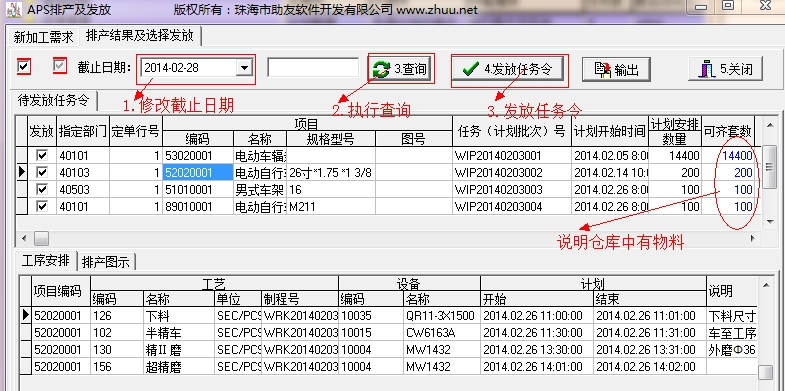Screen dimensions: 785x391
Task: Click the process grid vertical scrollbar thumb
Action: [x=765, y=372]
